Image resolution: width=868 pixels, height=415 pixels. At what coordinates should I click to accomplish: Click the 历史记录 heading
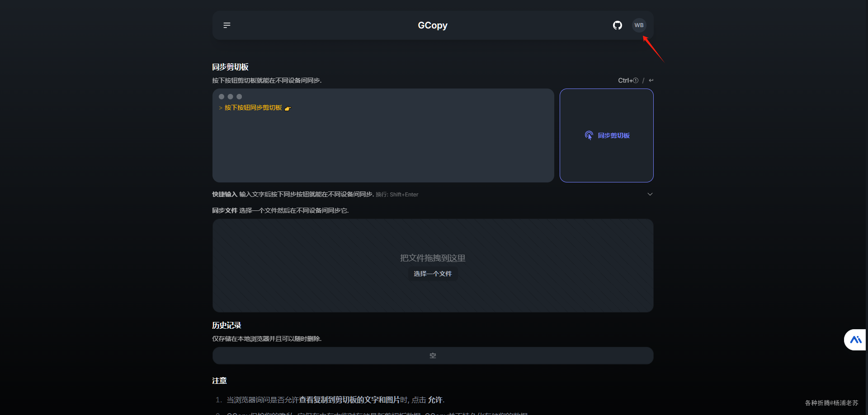pyautogui.click(x=226, y=325)
